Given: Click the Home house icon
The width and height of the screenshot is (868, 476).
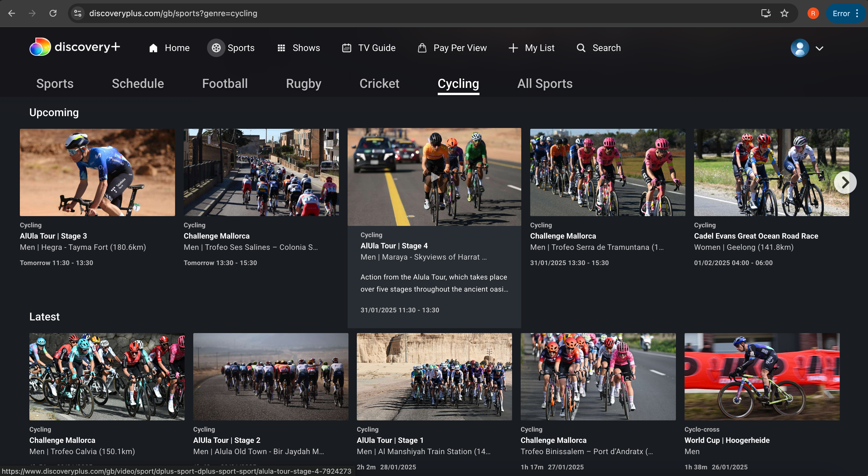Looking at the screenshot, I should pyautogui.click(x=153, y=48).
